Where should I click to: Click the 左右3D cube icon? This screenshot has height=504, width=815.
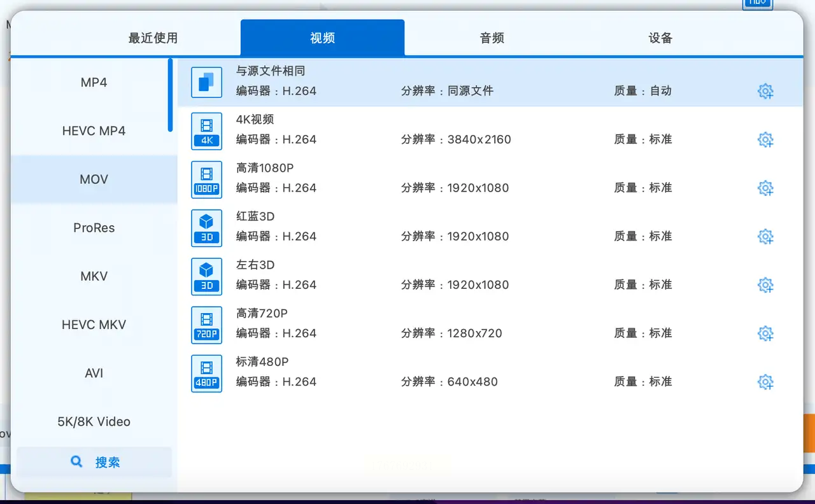pos(207,276)
